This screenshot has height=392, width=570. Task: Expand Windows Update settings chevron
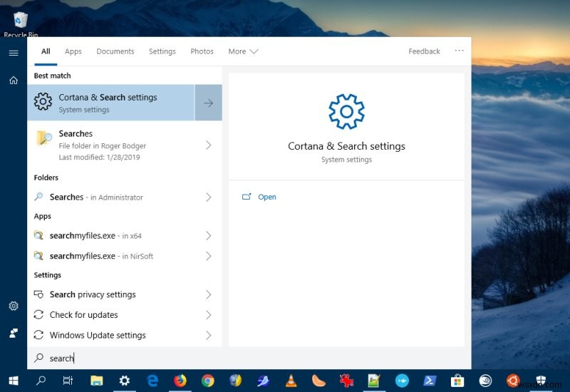click(x=209, y=335)
